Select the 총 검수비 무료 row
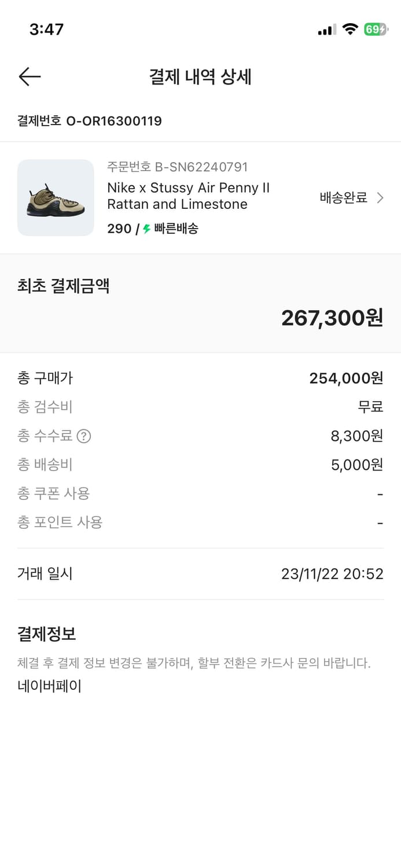Viewport: 401px width, 868px height. pyautogui.click(x=200, y=406)
